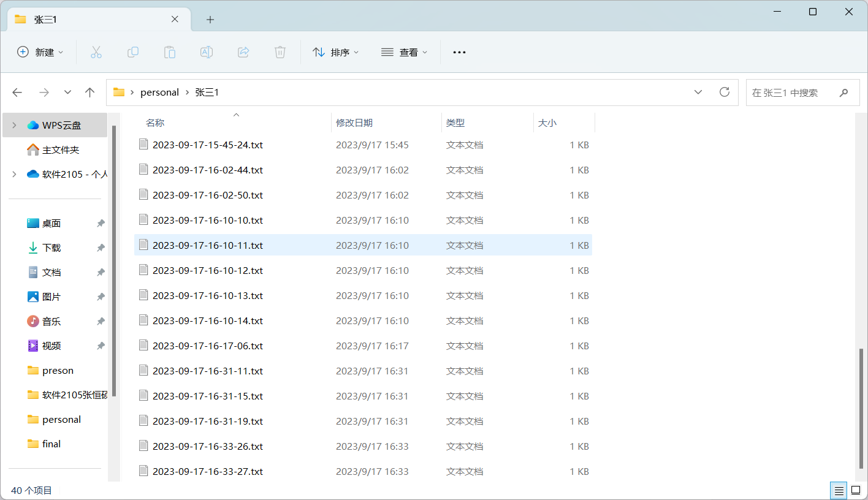Image resolution: width=868 pixels, height=500 pixels.
Task: Go back with the left arrow
Action: pyautogui.click(x=17, y=93)
